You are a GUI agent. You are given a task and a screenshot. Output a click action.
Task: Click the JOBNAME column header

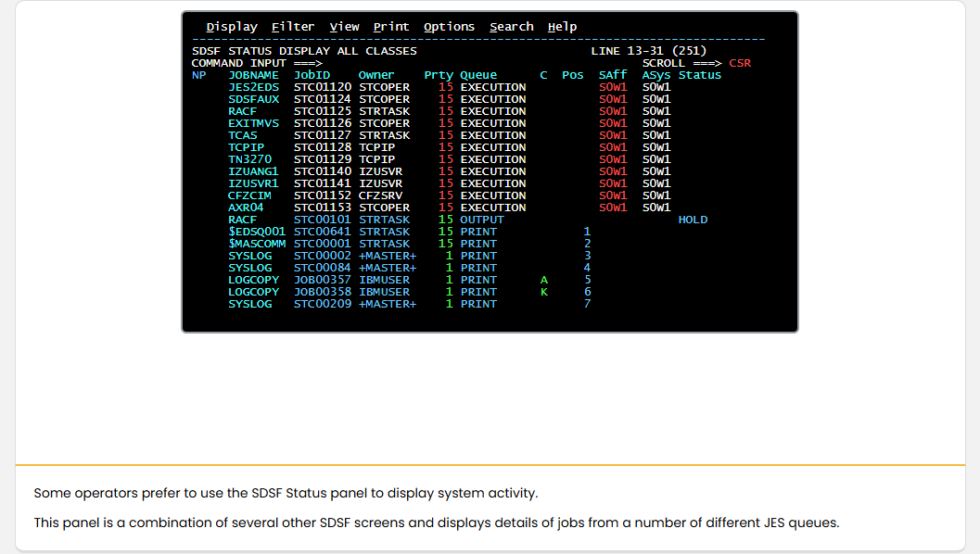[x=253, y=75]
